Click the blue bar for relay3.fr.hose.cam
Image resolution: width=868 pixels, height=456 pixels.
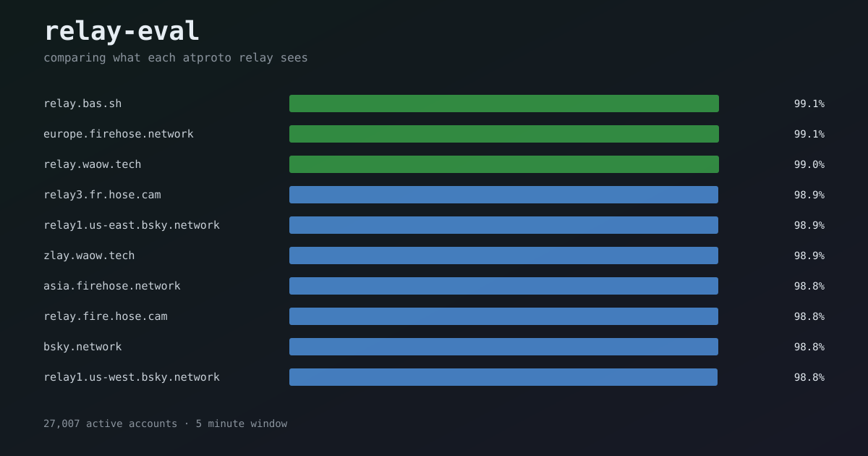click(503, 195)
